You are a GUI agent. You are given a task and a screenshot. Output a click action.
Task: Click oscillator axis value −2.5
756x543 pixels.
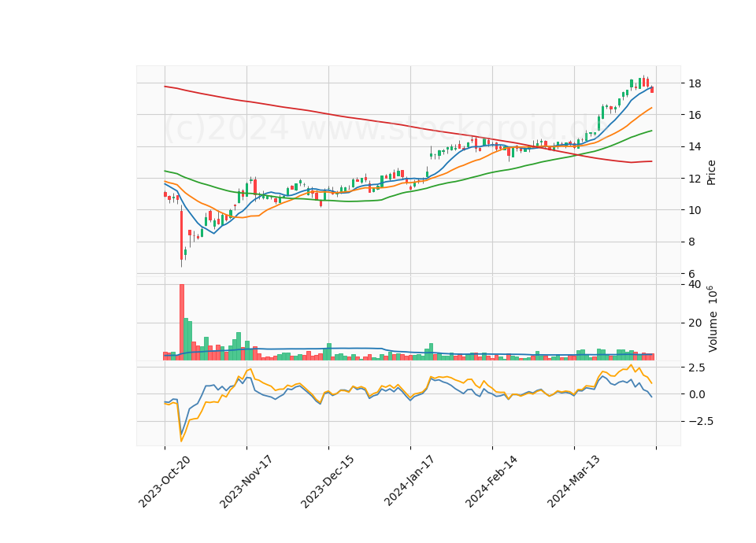699,422
